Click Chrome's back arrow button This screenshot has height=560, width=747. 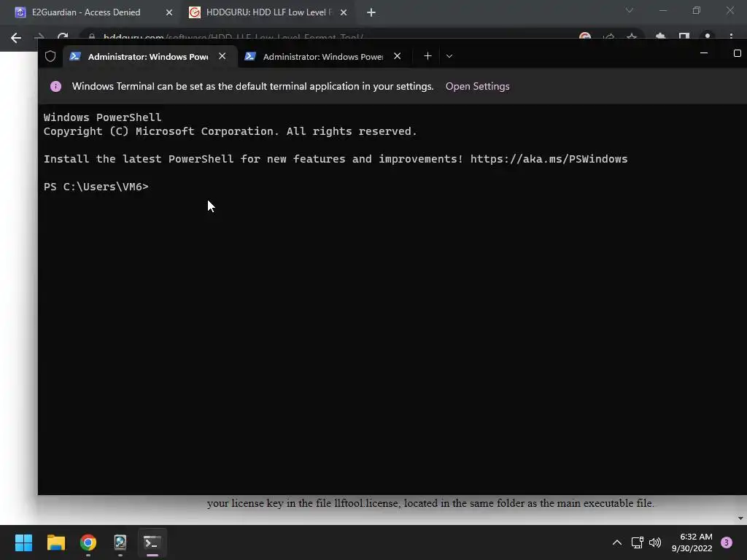click(x=16, y=38)
